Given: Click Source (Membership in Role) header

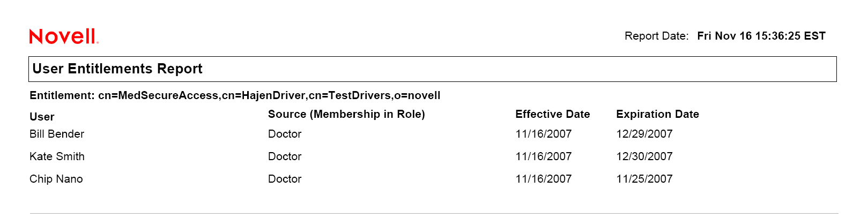Looking at the screenshot, I should (346, 114).
